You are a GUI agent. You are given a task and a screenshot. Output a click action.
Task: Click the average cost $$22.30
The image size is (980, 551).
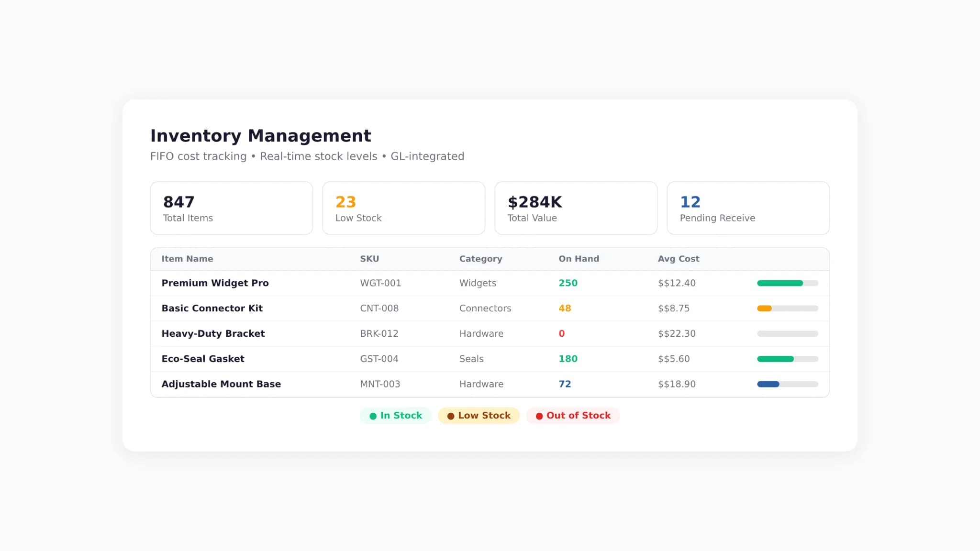click(x=677, y=334)
